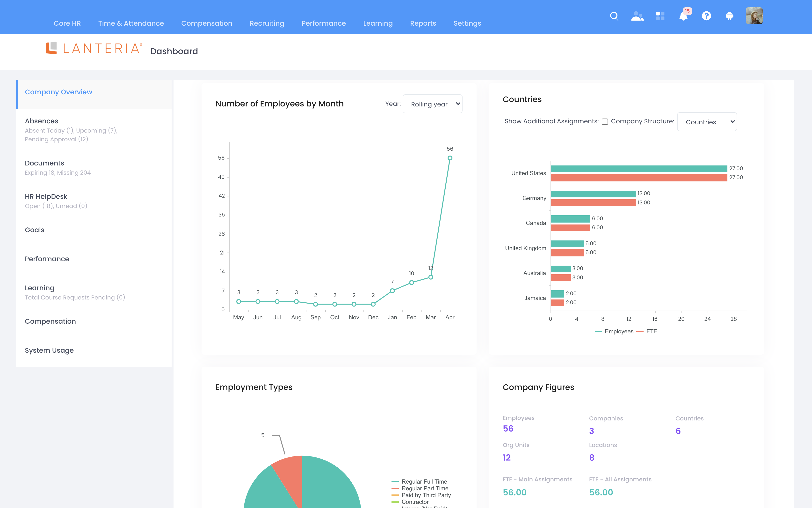Toggle FTE legend in Countries chart

click(647, 331)
